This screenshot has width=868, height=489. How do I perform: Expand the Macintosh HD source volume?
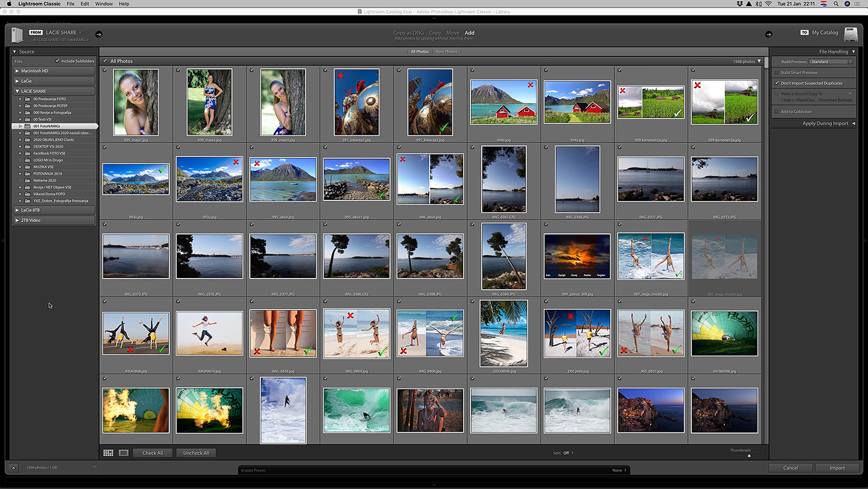17,71
